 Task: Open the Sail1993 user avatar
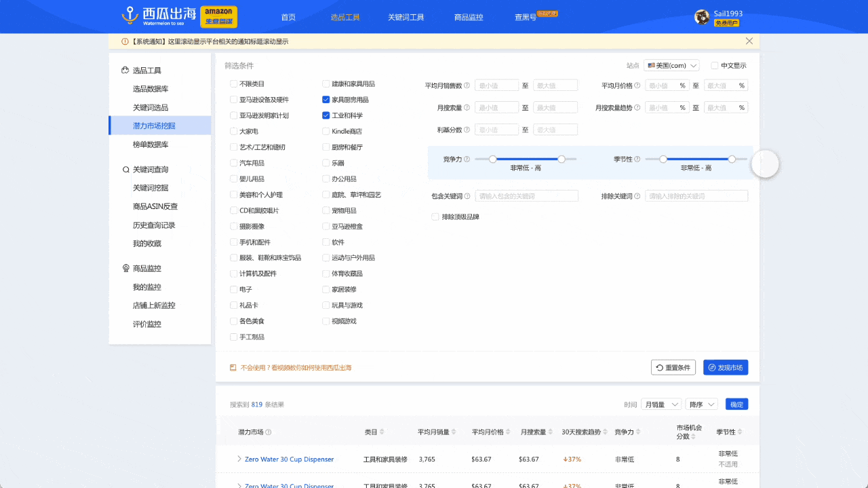702,17
